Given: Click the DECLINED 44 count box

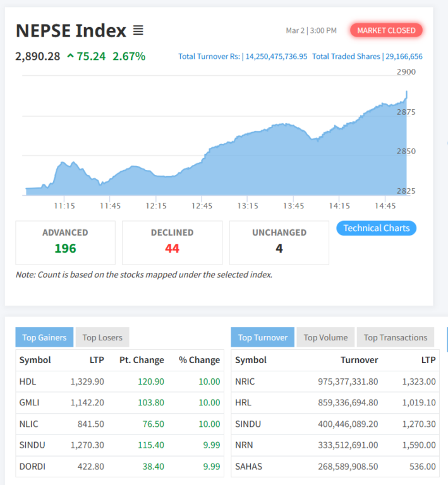Looking at the screenshot, I should tap(172, 242).
